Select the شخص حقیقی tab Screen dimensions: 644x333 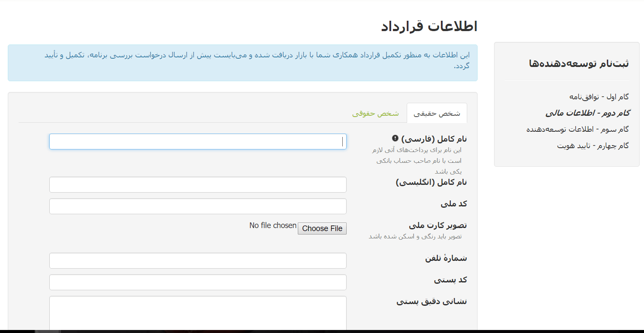(x=437, y=114)
